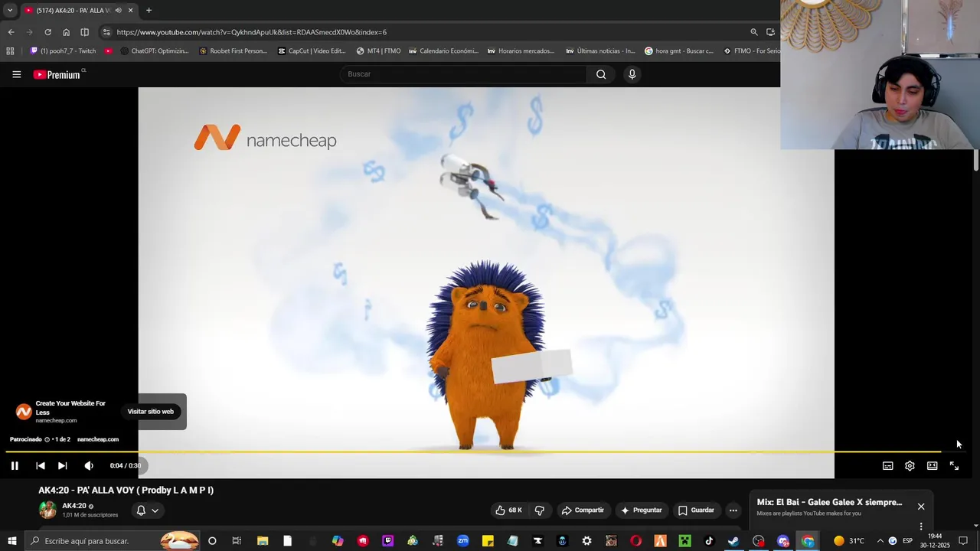Click namecheap advertiser logo in ad card
Image resolution: width=980 pixels, height=551 pixels.
pyautogui.click(x=24, y=412)
